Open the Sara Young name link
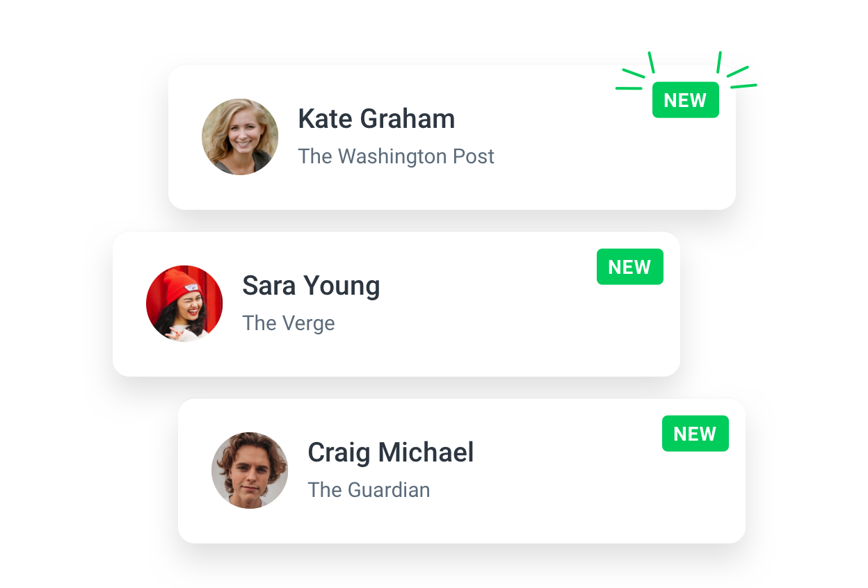The image size is (868, 588). coord(311,286)
